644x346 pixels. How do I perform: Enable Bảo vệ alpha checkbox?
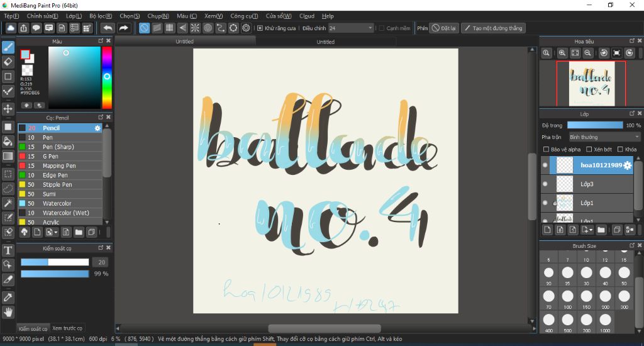546,149
